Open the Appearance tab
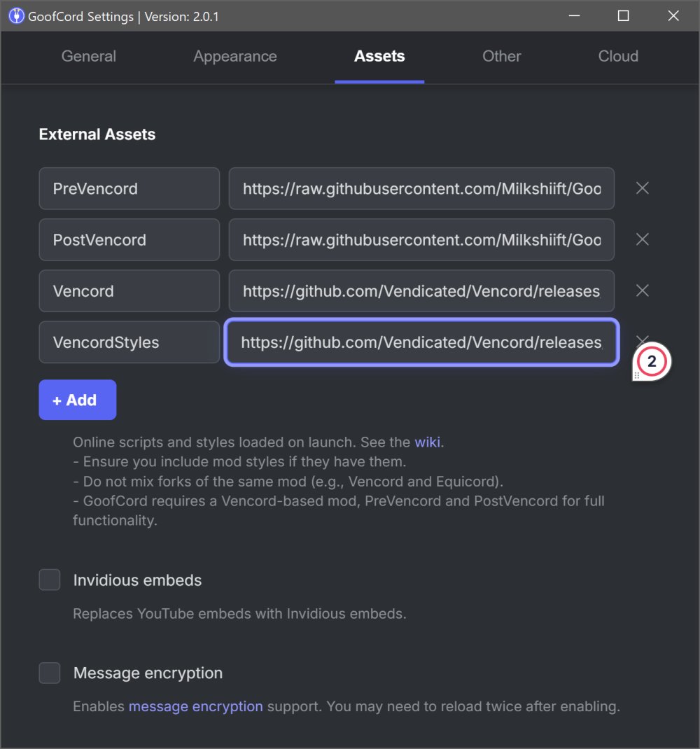 tap(235, 57)
